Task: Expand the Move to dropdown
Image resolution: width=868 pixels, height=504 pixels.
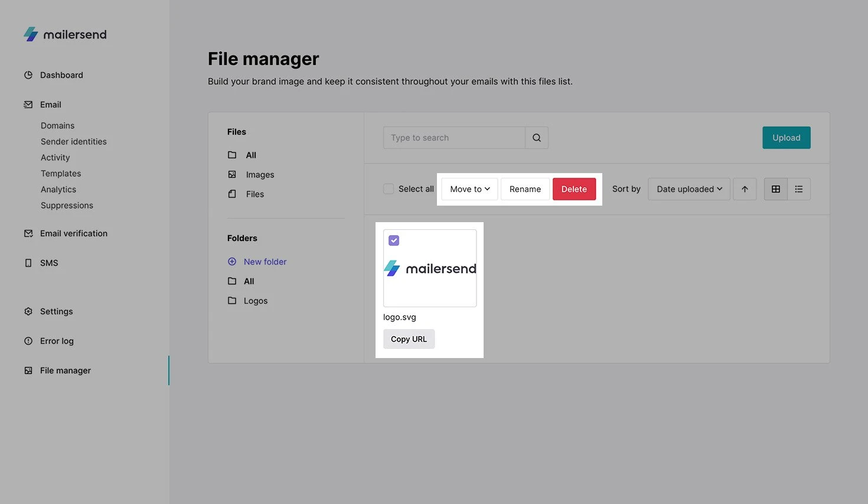Action: pyautogui.click(x=469, y=189)
